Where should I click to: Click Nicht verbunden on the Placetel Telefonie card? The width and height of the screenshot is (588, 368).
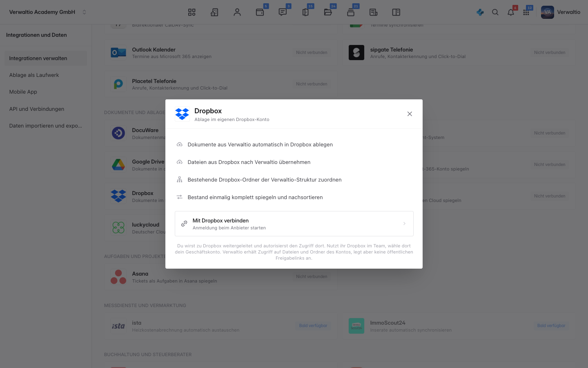(312, 84)
